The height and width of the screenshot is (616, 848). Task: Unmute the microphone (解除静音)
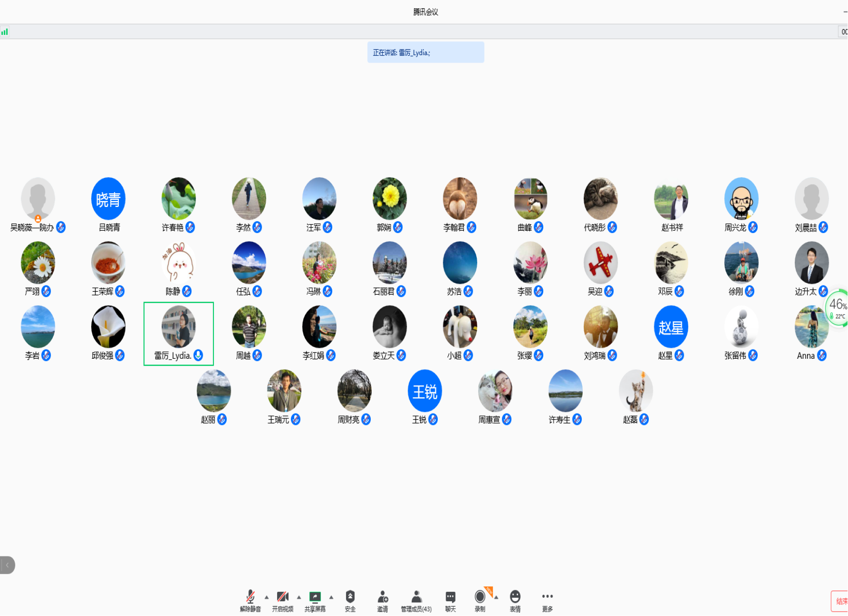point(250,600)
